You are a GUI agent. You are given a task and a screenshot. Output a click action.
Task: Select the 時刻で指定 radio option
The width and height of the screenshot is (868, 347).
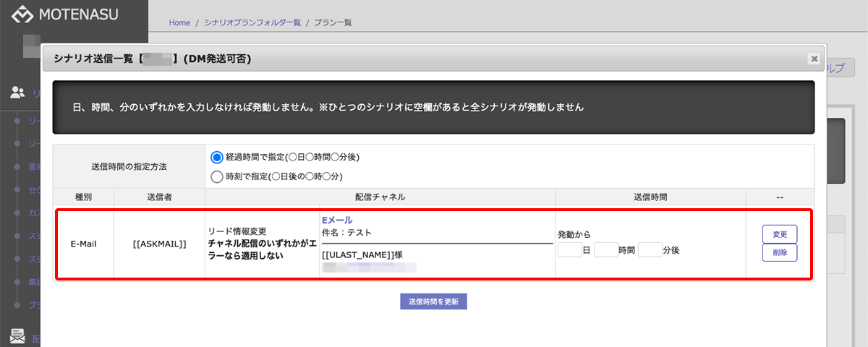tap(216, 176)
